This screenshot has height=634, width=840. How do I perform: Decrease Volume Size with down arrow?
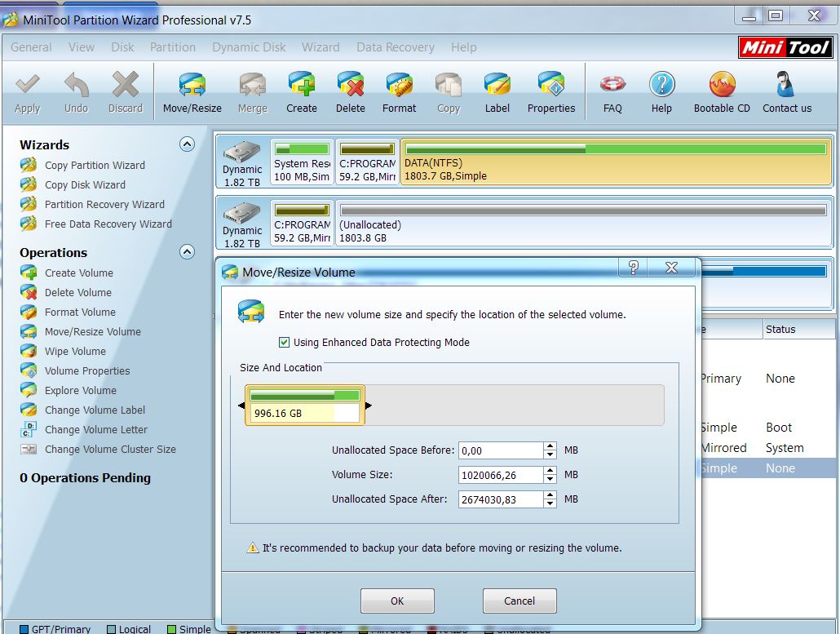click(x=550, y=479)
